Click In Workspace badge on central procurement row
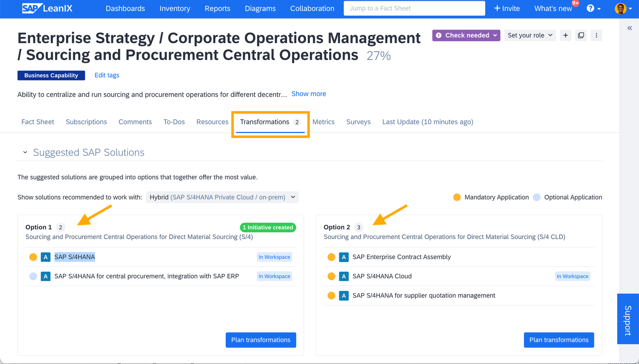Image resolution: width=639 pixels, height=364 pixels. [x=274, y=276]
